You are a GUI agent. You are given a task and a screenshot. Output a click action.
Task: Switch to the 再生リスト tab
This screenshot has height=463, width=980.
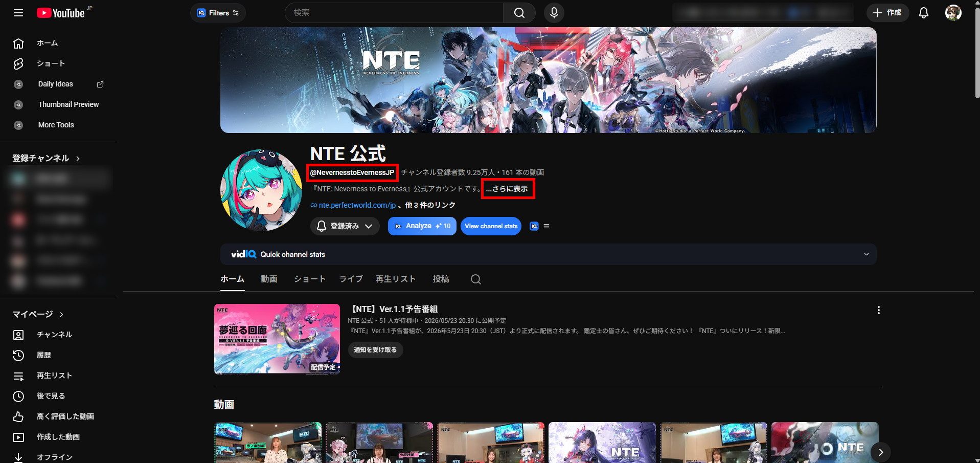pyautogui.click(x=396, y=279)
